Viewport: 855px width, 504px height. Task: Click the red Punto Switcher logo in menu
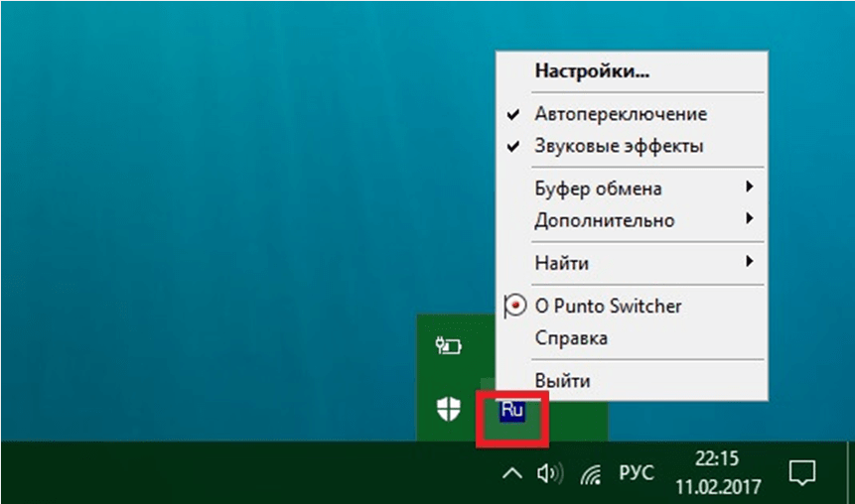(514, 306)
